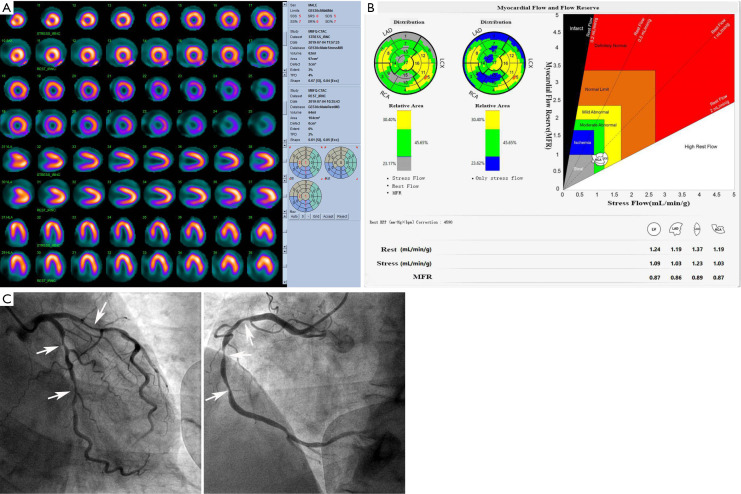Click the left coronary angiogram image
This screenshot has height=494, width=741.
point(101,393)
